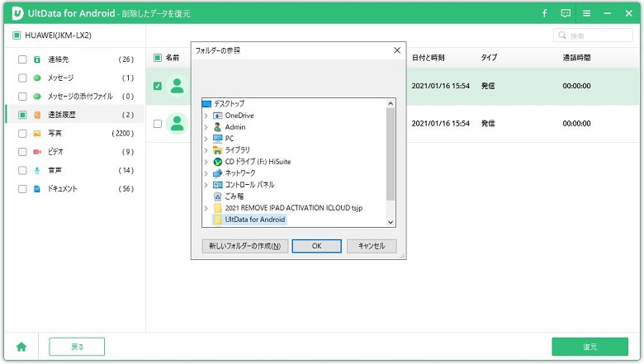Uncheck the first call record checkbox

coord(158,86)
